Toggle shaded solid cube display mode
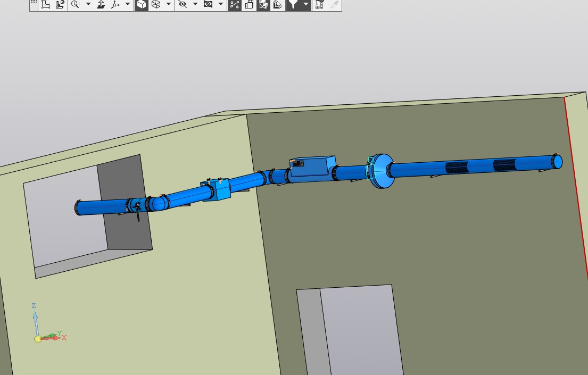This screenshot has height=375, width=588. tap(142, 4)
